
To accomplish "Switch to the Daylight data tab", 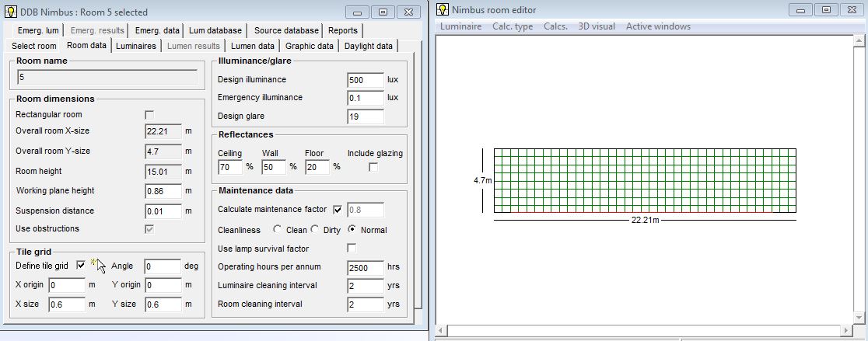I will coord(368,46).
